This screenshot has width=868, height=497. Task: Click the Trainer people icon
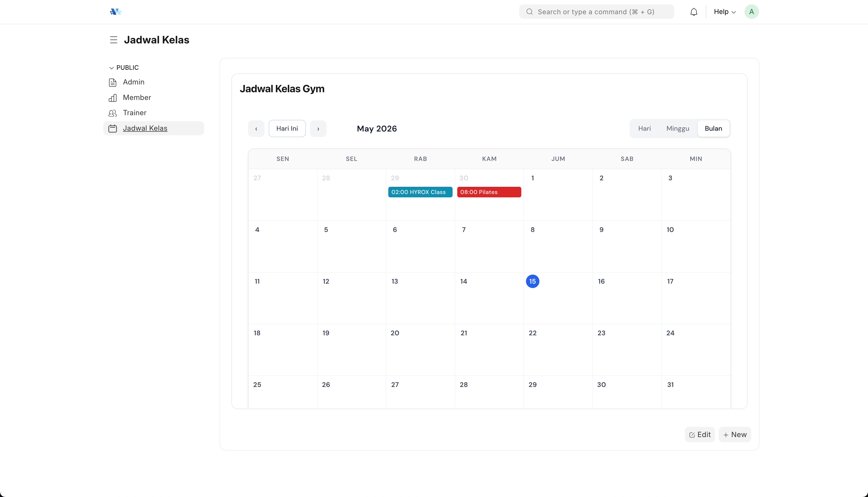pyautogui.click(x=113, y=113)
